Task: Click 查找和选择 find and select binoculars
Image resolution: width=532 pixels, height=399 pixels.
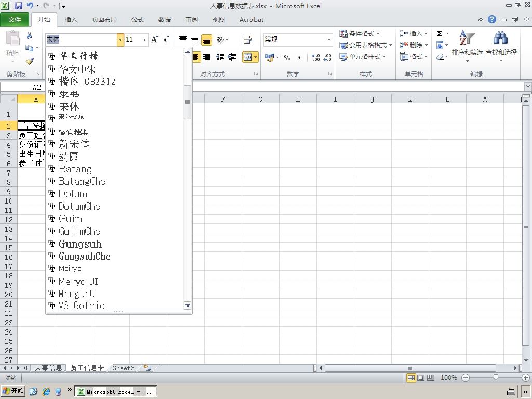Action: click(x=501, y=46)
